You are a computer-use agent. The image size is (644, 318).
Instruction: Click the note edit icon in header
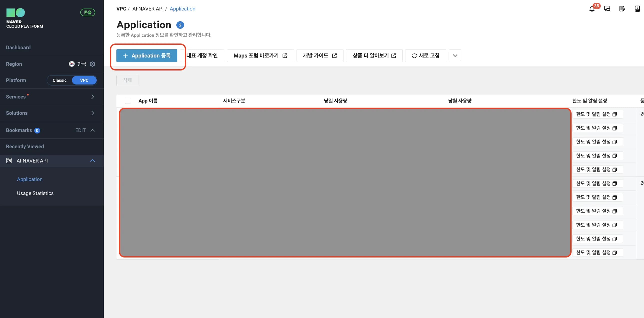(622, 9)
